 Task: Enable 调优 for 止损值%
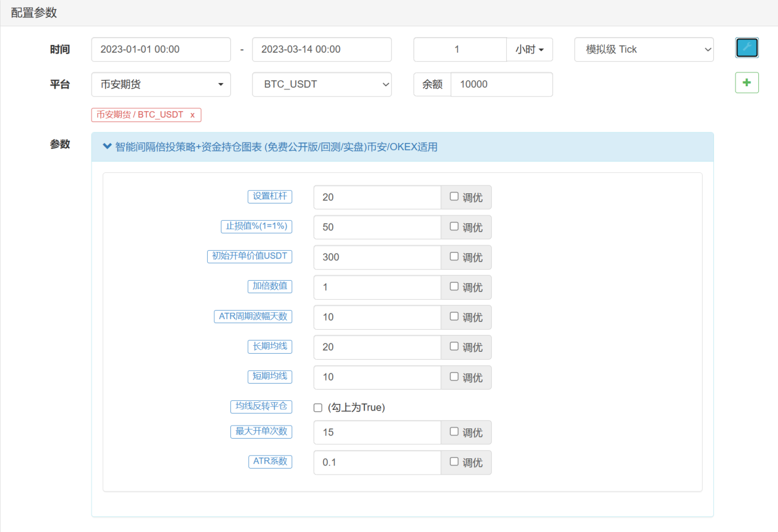[454, 226]
